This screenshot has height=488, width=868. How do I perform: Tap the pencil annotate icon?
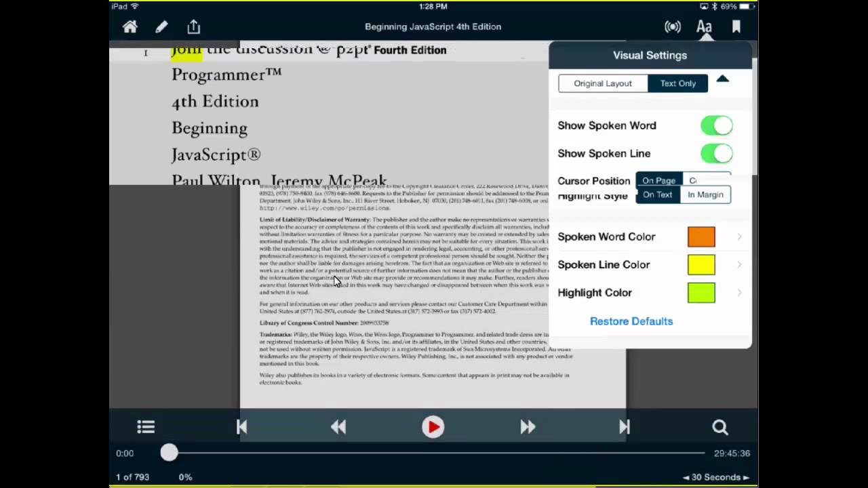point(161,26)
